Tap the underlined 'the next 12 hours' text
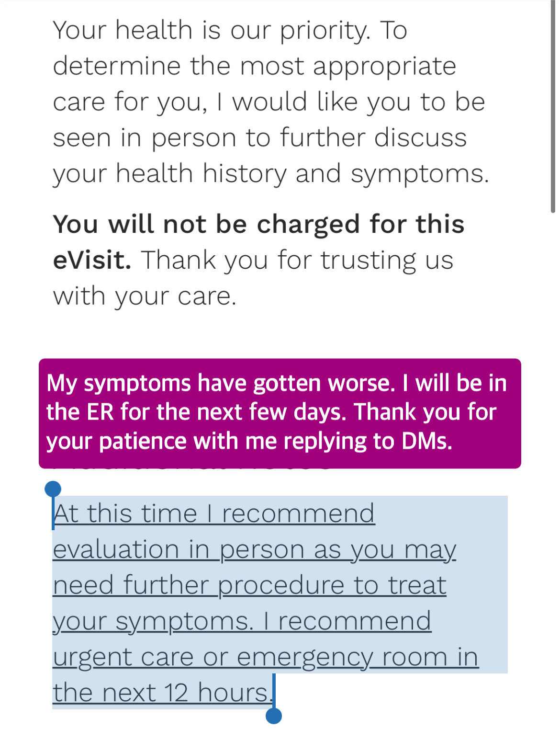The image size is (560, 740). 162,693
